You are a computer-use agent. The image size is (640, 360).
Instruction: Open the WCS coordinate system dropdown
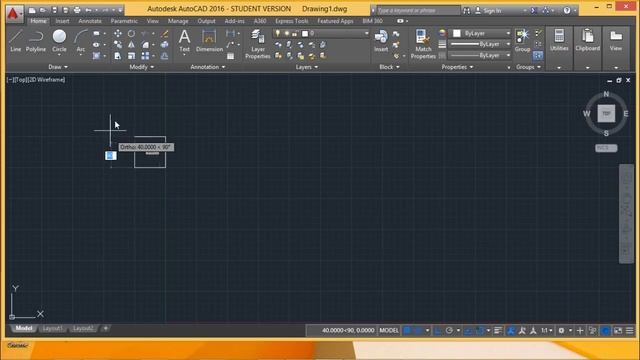point(606,148)
